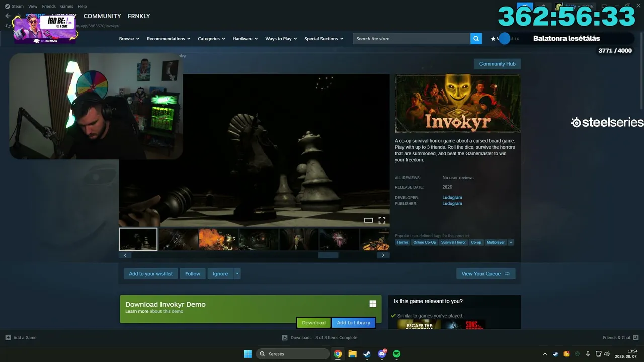The height and width of the screenshot is (362, 644).
Task: Open Spotify from the taskbar
Action: [396, 354]
